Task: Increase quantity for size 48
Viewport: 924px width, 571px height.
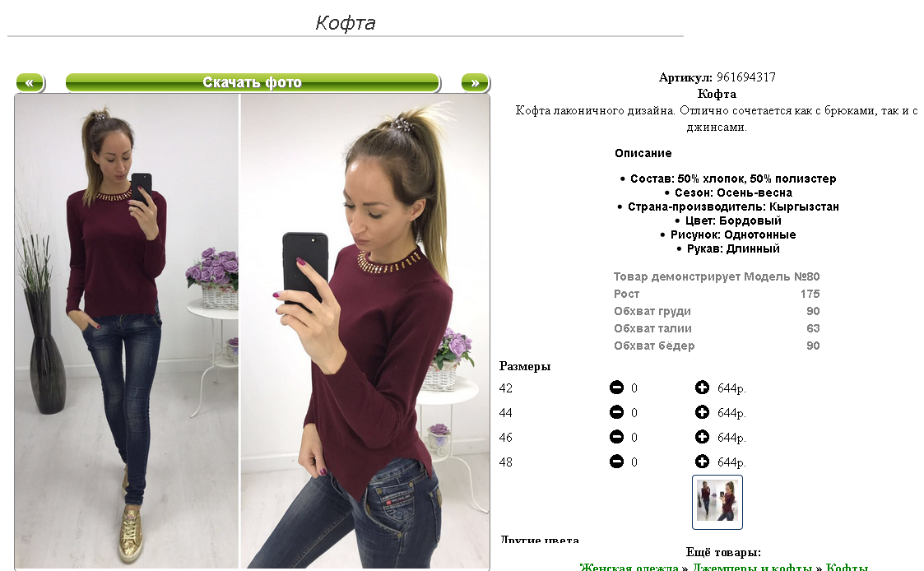Action: [x=702, y=462]
